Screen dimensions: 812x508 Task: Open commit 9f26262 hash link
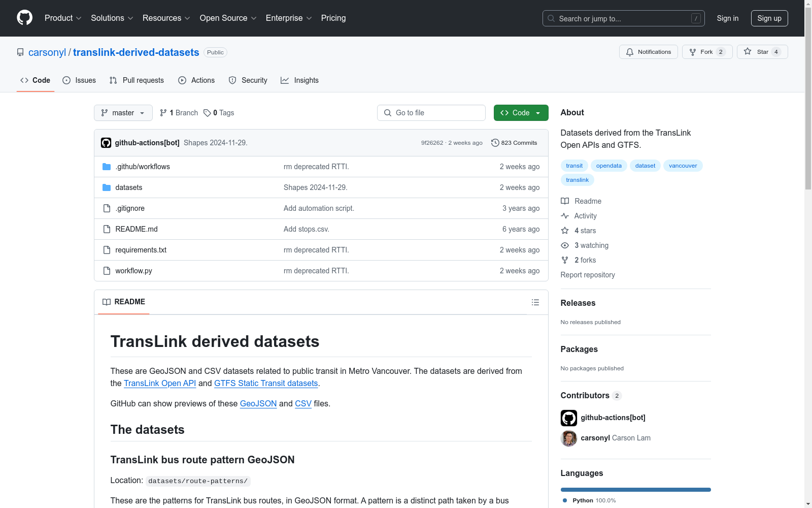coord(432,143)
